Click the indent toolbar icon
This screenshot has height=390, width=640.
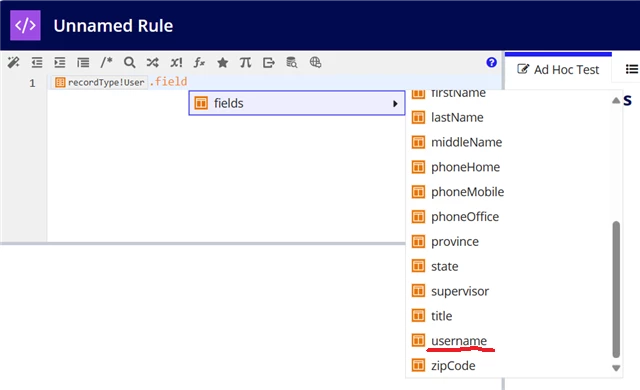(x=60, y=62)
